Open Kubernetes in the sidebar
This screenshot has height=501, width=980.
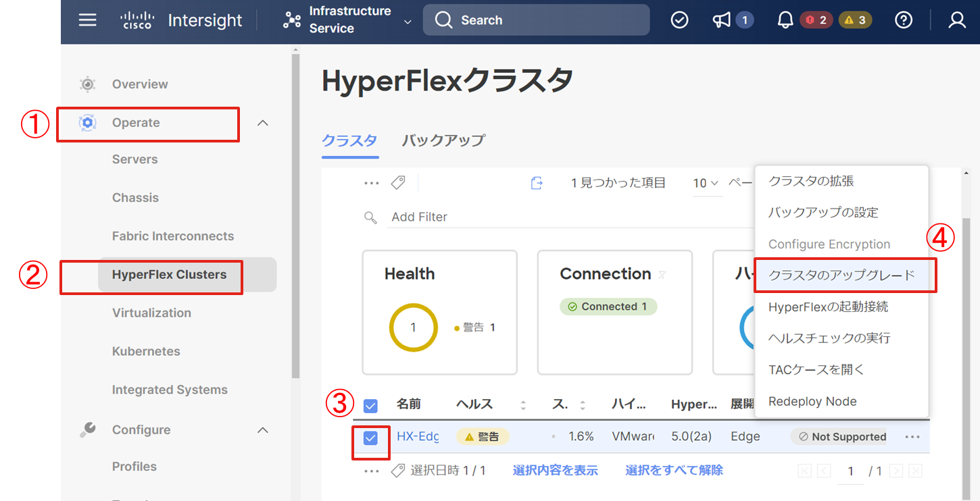pyautogui.click(x=146, y=351)
